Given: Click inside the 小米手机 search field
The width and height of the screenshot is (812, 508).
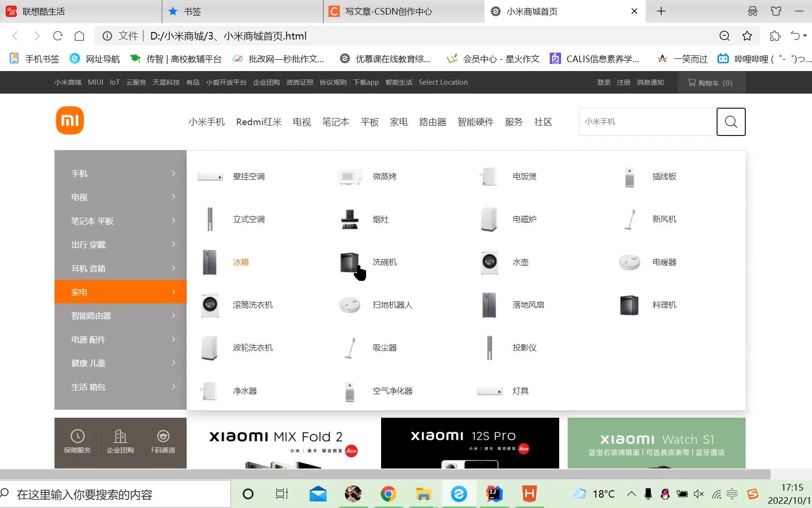Looking at the screenshot, I should point(648,122).
